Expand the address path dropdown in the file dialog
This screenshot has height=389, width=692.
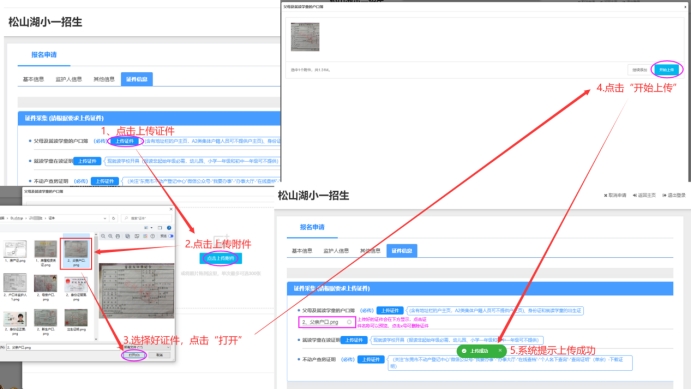(105, 218)
